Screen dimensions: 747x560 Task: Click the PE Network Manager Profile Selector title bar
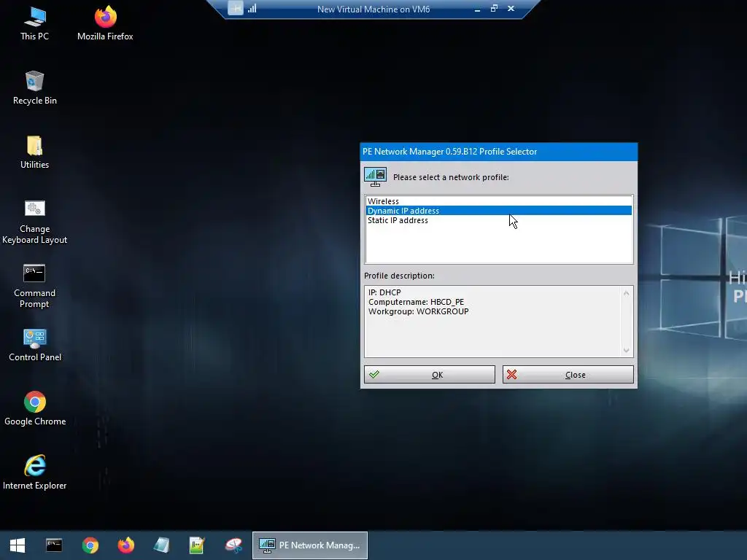[499, 152]
